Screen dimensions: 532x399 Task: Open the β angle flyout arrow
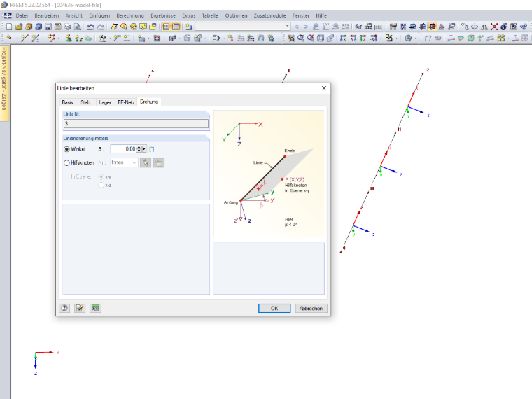144,149
